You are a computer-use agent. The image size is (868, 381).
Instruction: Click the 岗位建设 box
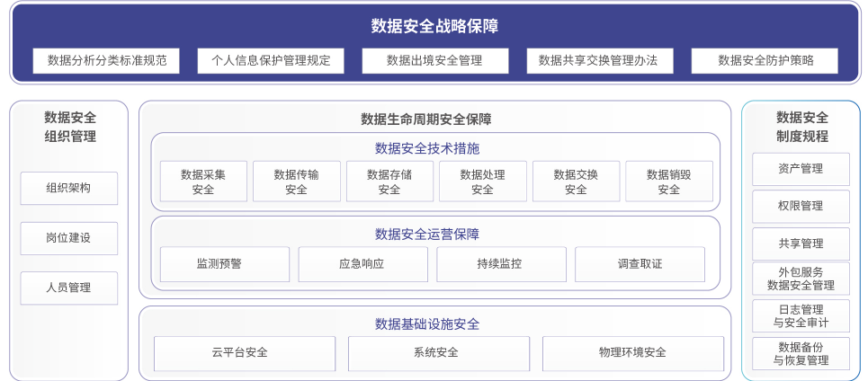tap(69, 238)
